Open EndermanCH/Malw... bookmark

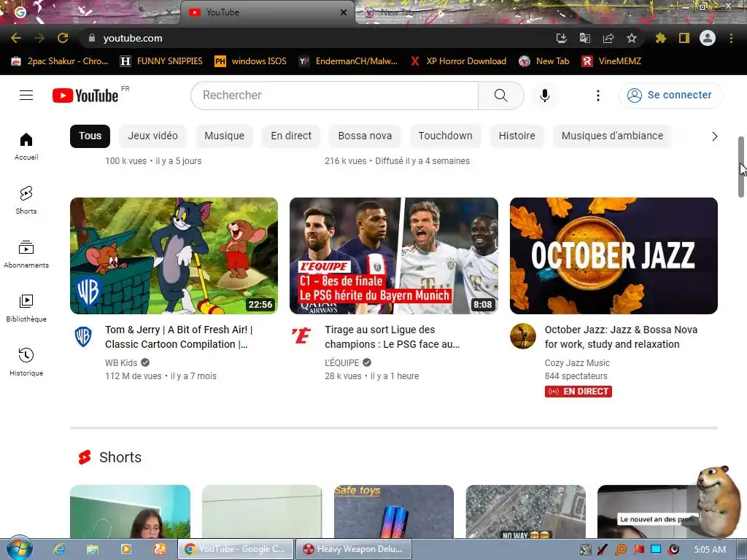pos(348,61)
